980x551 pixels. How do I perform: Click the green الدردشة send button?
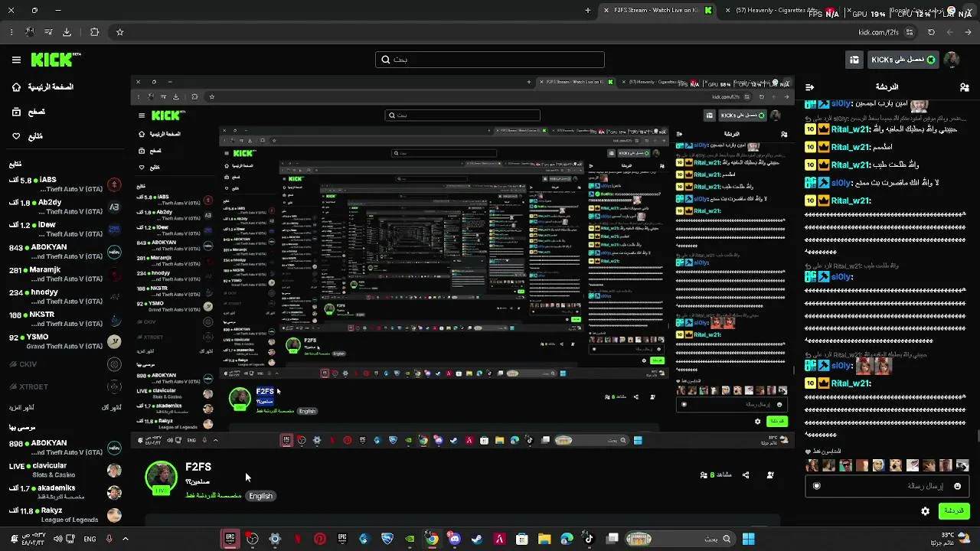pos(954,510)
